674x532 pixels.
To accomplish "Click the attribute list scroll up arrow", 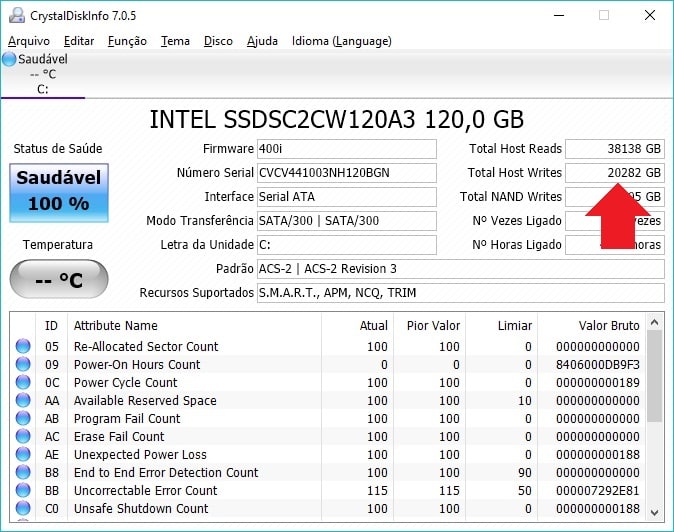I will tap(654, 322).
